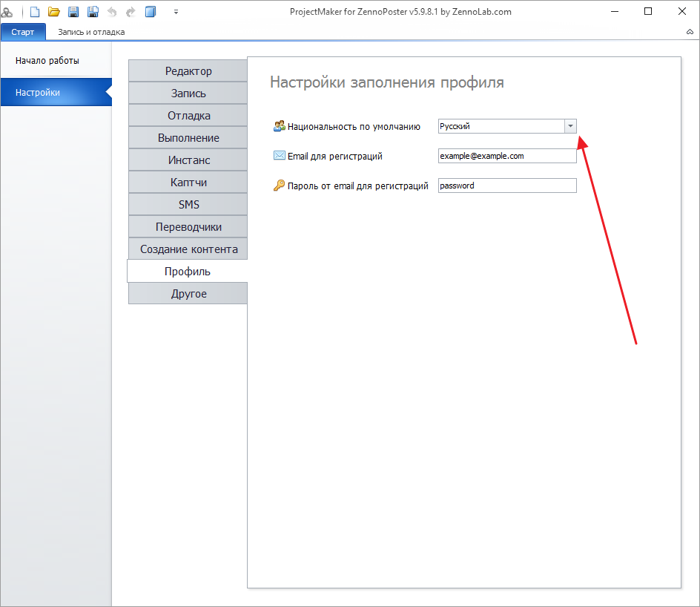Create a new project with the blank page icon
The width and height of the screenshot is (700, 607).
[x=35, y=12]
